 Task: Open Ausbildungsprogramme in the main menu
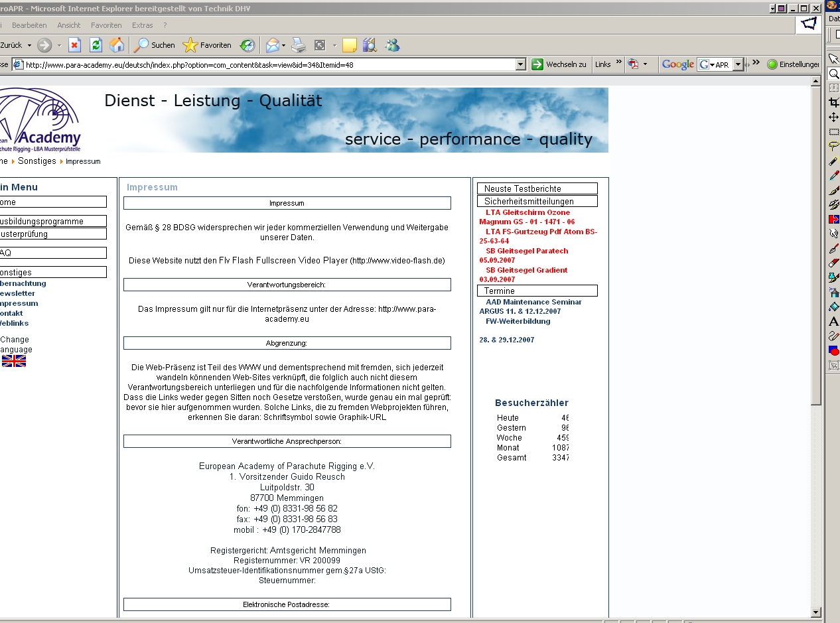(52, 221)
